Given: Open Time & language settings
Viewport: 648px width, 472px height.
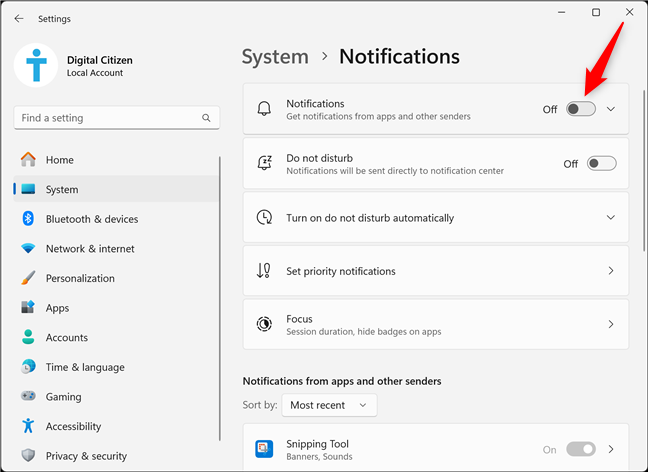Looking at the screenshot, I should coord(116,367).
